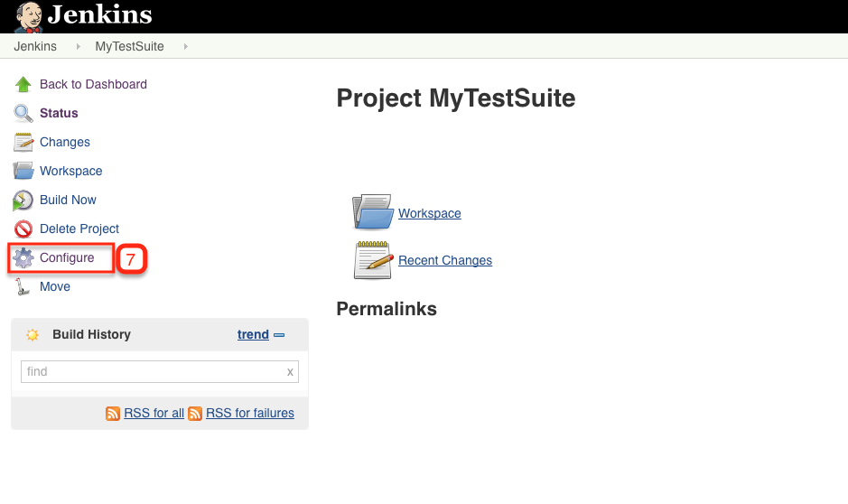This screenshot has height=504, width=848.
Task: Click the Jenkins header title text
Action: [x=100, y=14]
